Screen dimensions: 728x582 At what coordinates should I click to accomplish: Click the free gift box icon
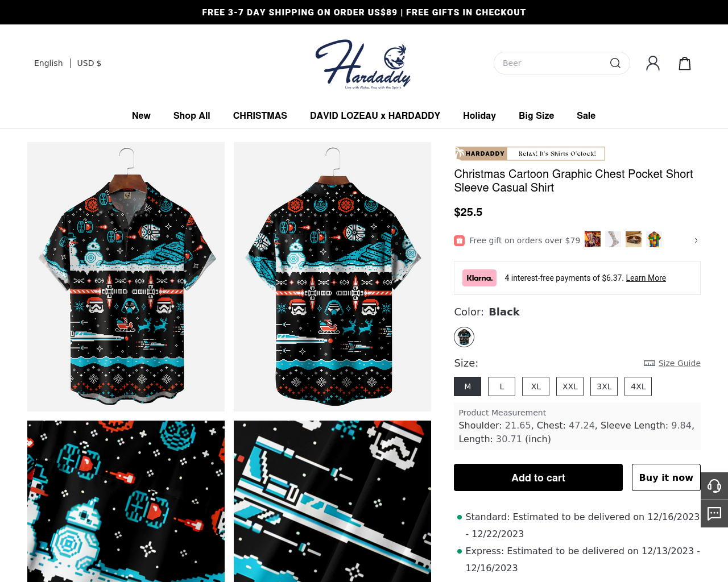pyautogui.click(x=459, y=240)
